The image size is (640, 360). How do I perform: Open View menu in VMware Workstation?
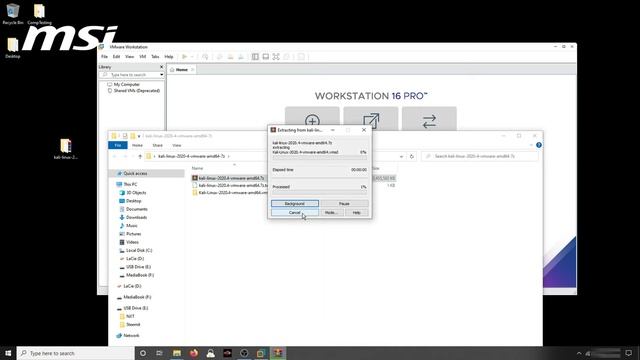coord(129,57)
